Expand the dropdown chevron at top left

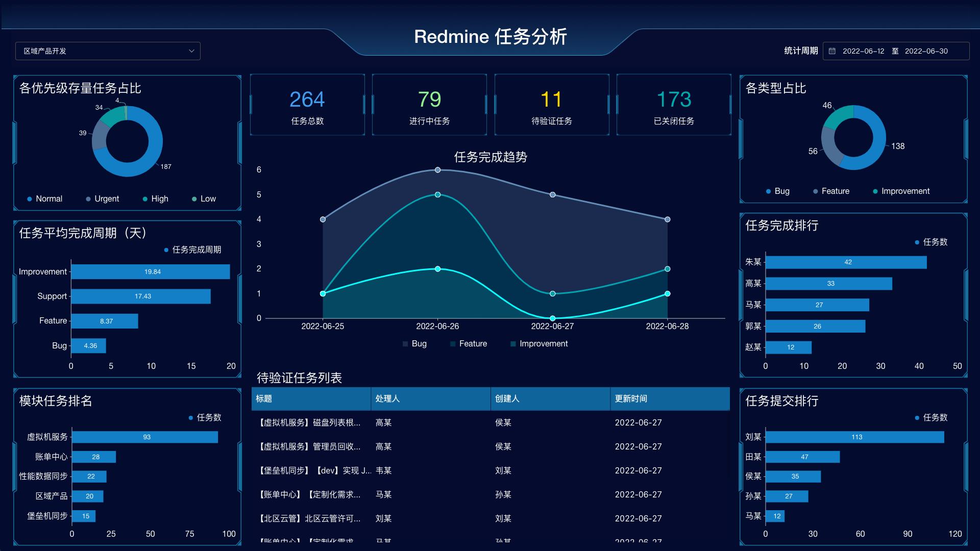click(191, 51)
